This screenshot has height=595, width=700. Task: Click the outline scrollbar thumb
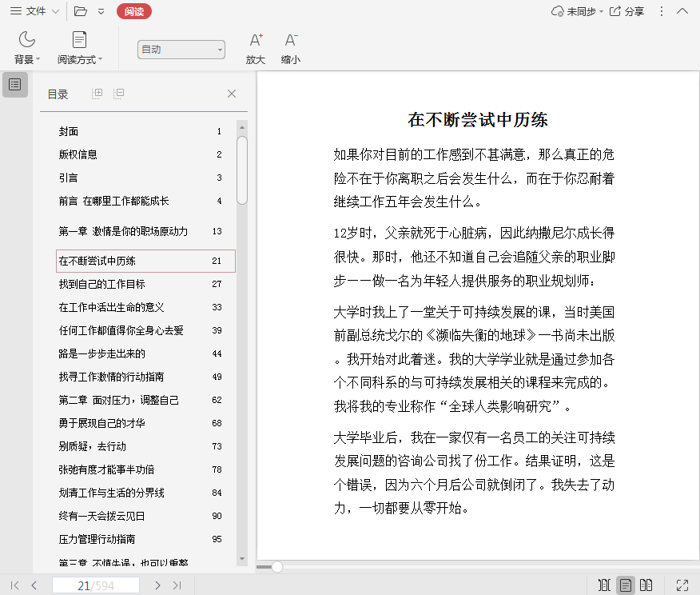coord(242,170)
